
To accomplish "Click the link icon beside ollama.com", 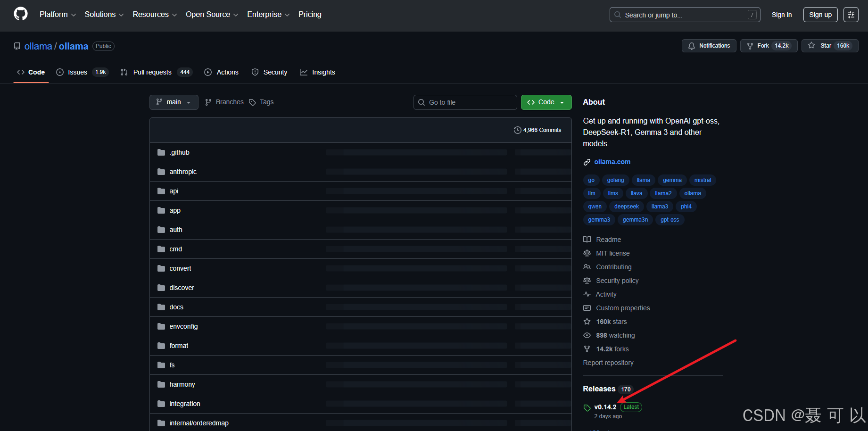I will pos(587,162).
